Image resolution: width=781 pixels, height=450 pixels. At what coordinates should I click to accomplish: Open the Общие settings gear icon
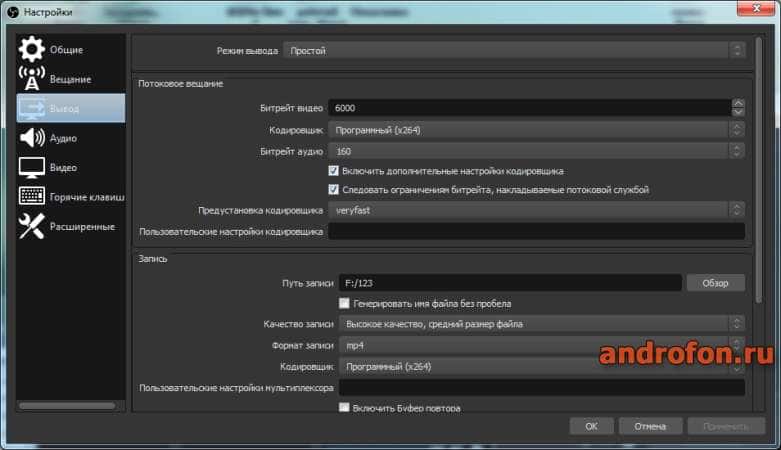[x=32, y=49]
